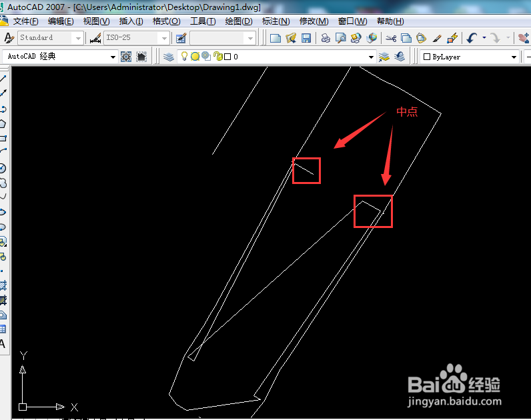Viewport: 531px width, 420px height.
Task: Click the Publish icon
Action: (356, 38)
